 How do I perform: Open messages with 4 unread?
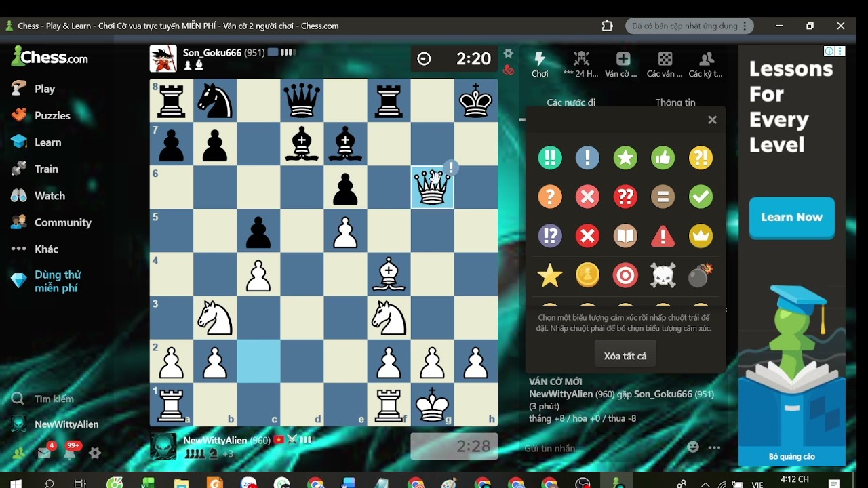(x=45, y=452)
